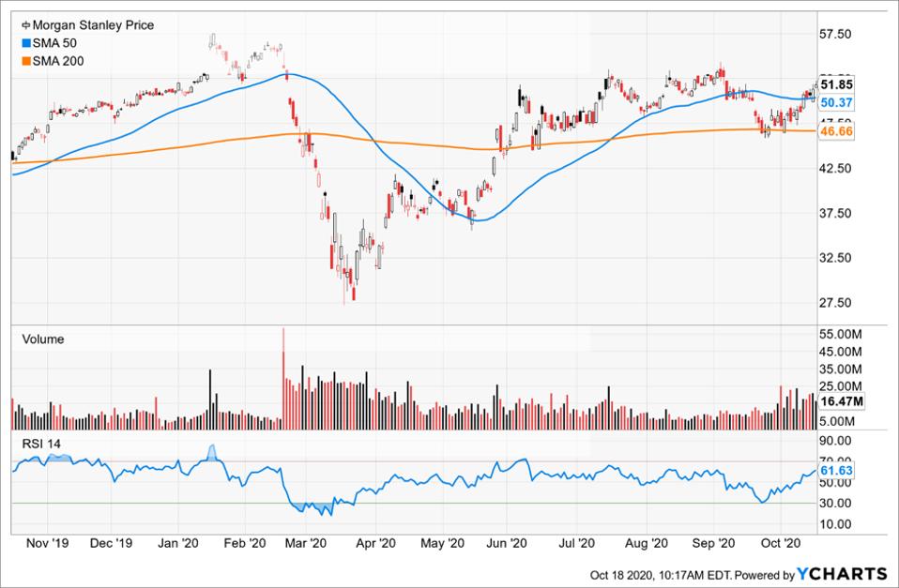
Task: Click the Jul '20 date axis label
Action: click(576, 543)
